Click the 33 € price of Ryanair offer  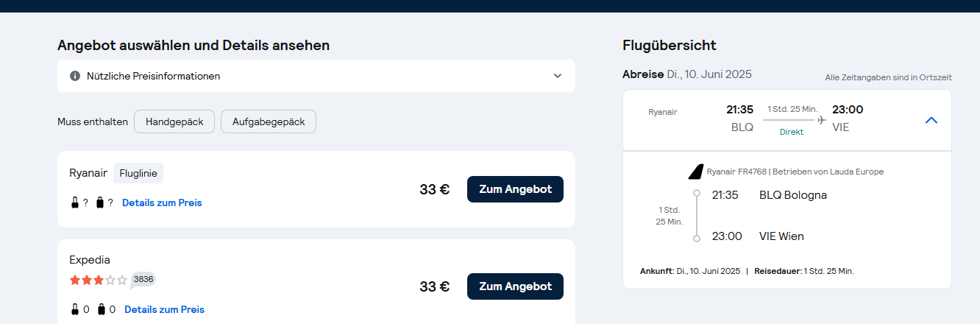pos(435,189)
